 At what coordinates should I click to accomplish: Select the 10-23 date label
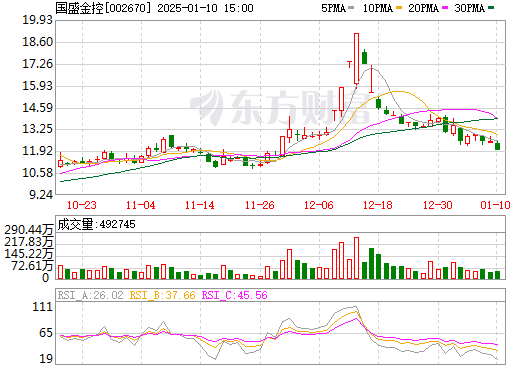click(82, 205)
